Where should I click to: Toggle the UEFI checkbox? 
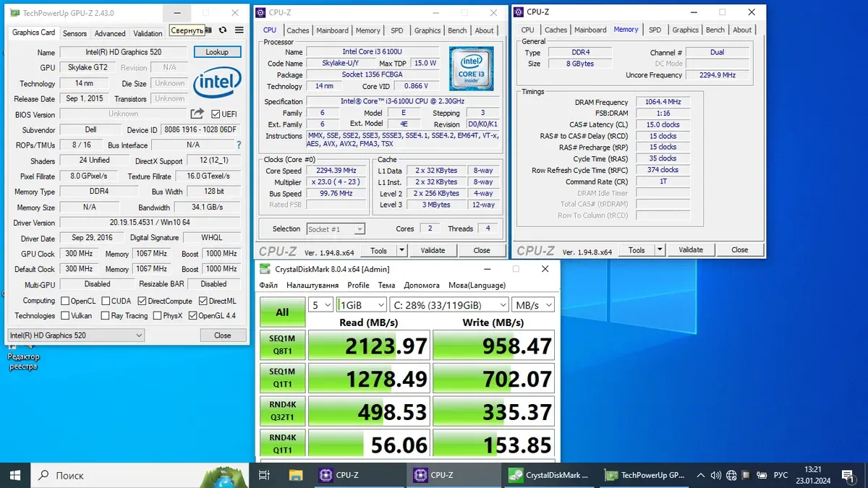point(216,114)
